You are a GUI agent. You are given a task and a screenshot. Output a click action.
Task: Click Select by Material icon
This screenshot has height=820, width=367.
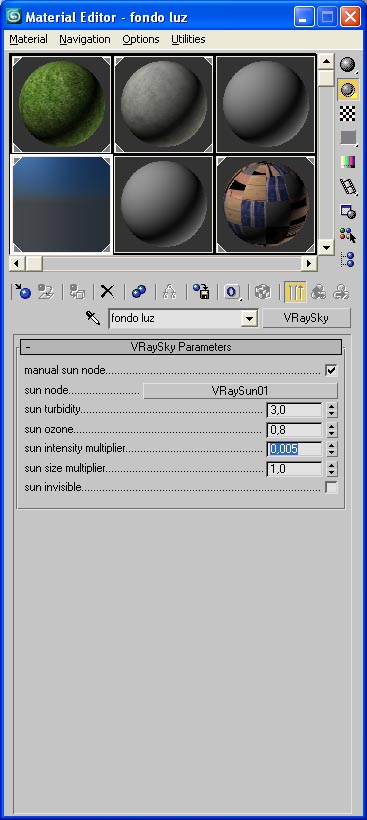pos(348,235)
